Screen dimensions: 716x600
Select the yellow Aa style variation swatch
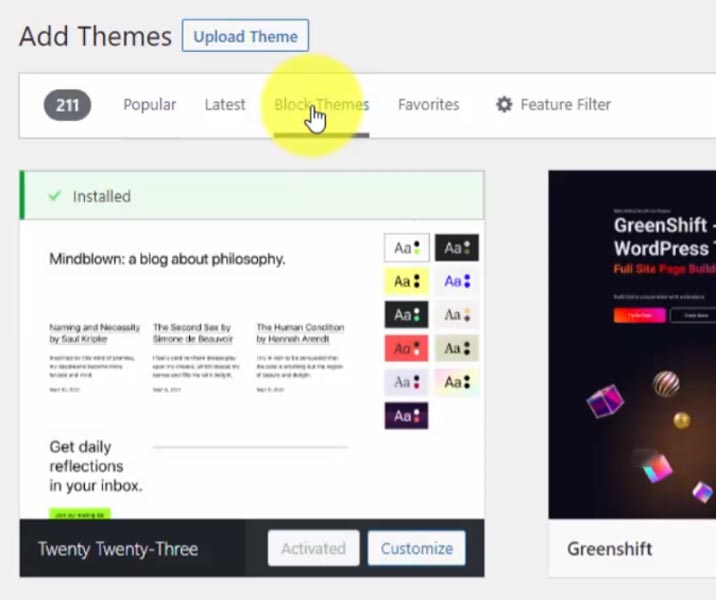(406, 281)
